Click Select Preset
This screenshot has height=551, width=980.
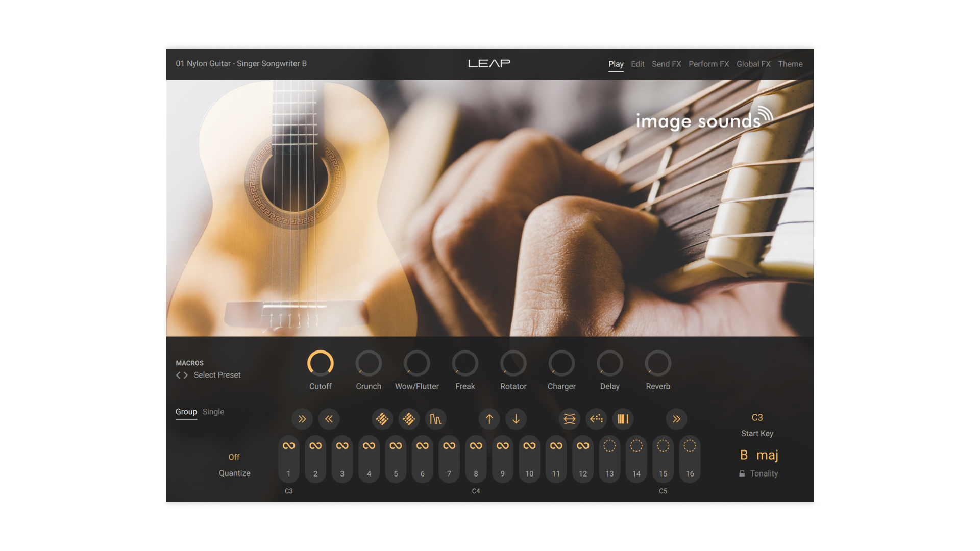click(217, 375)
